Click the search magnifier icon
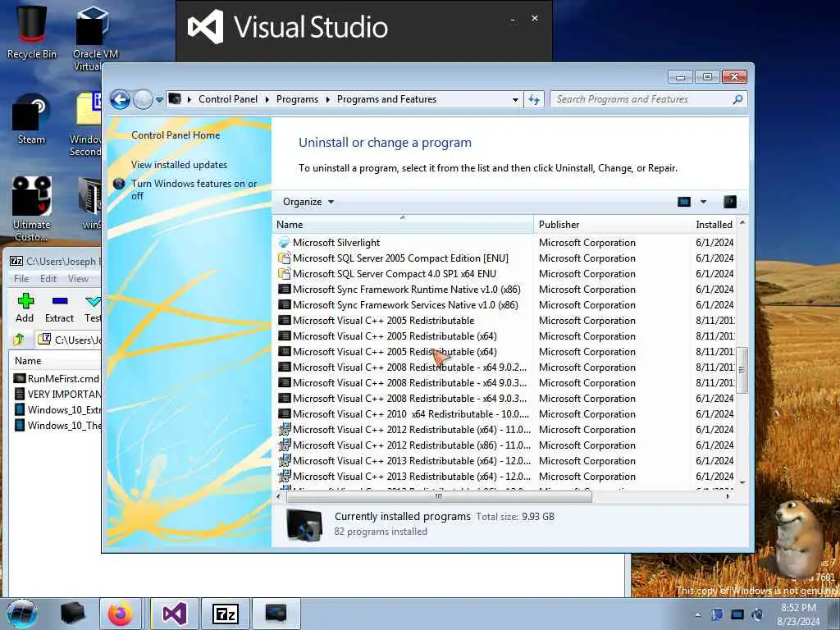Image resolution: width=840 pixels, height=630 pixels. (x=737, y=99)
